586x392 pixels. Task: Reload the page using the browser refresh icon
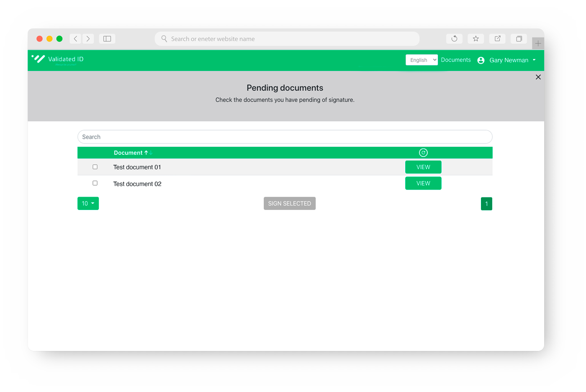click(x=454, y=38)
